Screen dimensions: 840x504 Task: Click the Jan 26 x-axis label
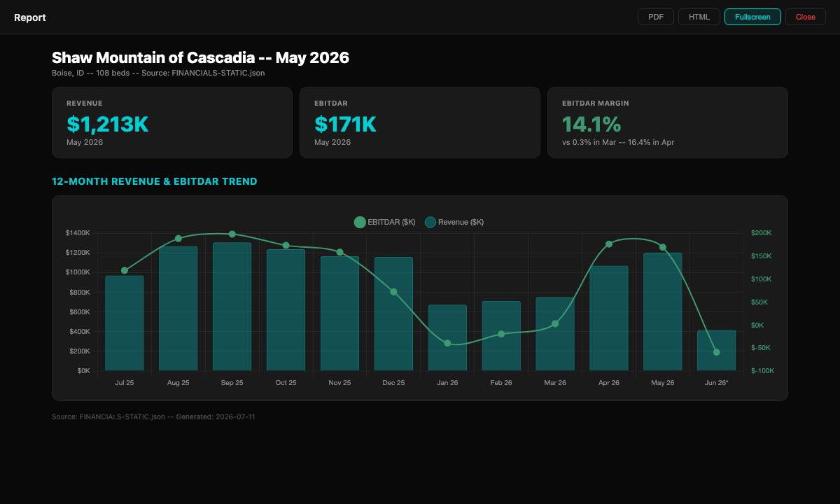(447, 383)
